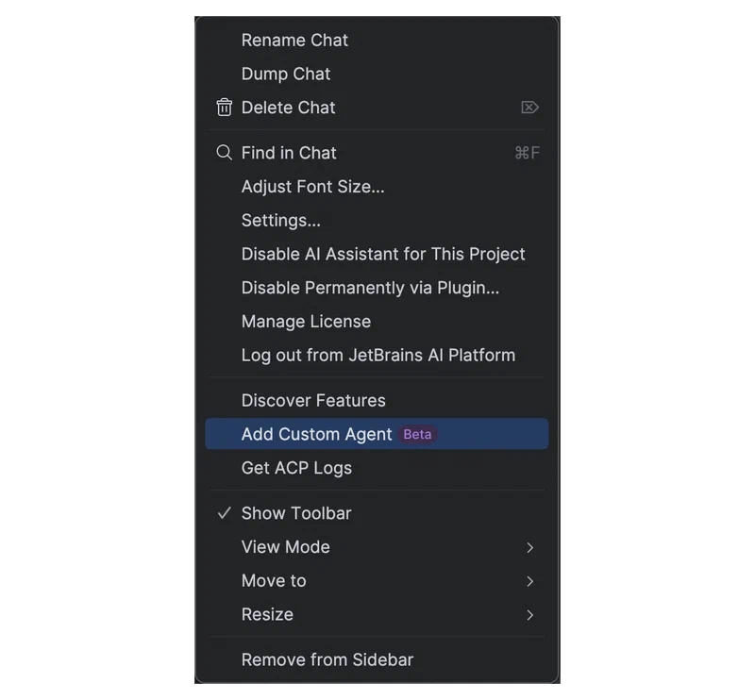Open the Move to submenu chevron
This screenshot has height=700, width=755.
click(529, 581)
